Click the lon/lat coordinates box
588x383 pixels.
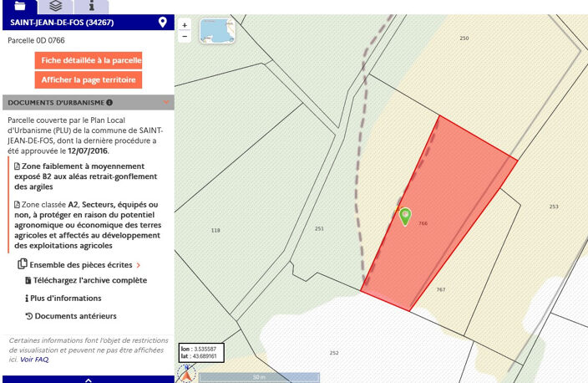tap(202, 353)
